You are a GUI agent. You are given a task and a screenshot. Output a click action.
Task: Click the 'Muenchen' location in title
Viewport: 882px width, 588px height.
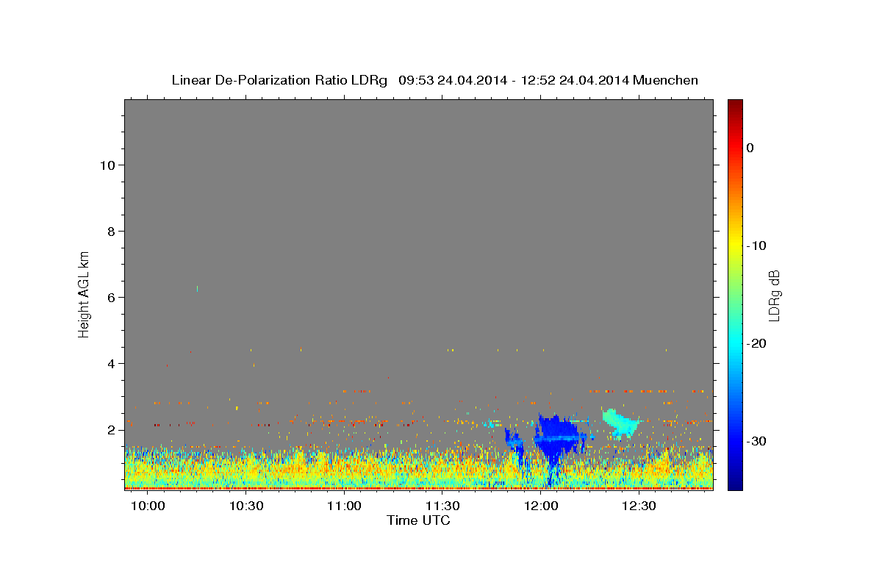(667, 80)
